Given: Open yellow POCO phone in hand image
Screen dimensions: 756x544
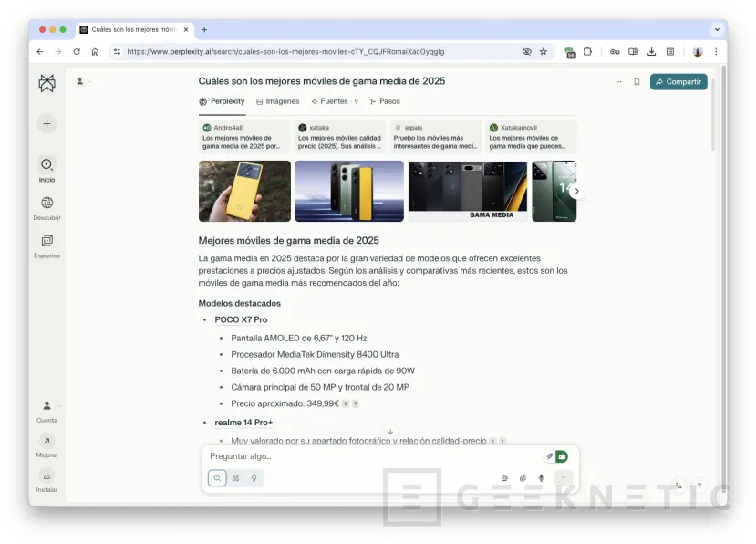Looking at the screenshot, I should 244,191.
